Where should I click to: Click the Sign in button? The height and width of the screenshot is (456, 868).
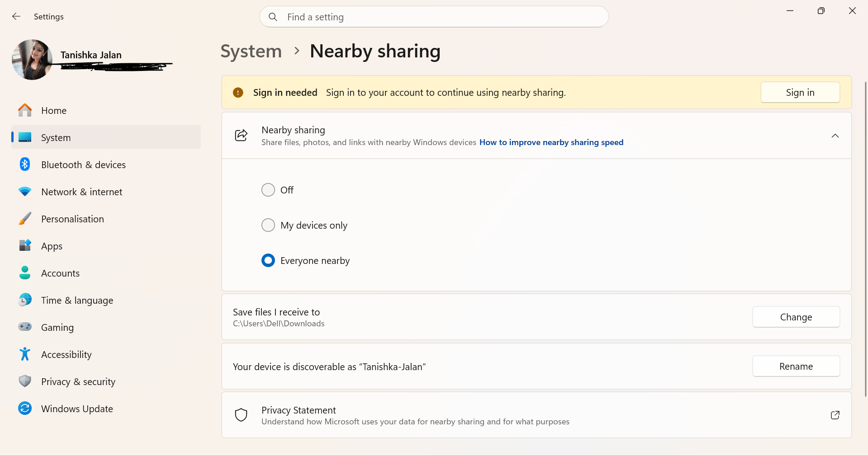800,92
